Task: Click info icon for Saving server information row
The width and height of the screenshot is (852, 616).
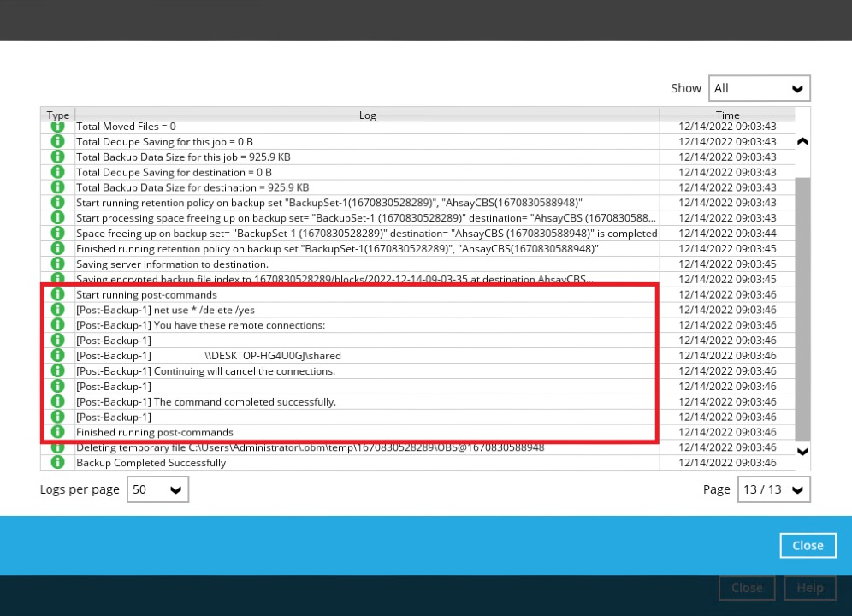Action: pos(58,264)
